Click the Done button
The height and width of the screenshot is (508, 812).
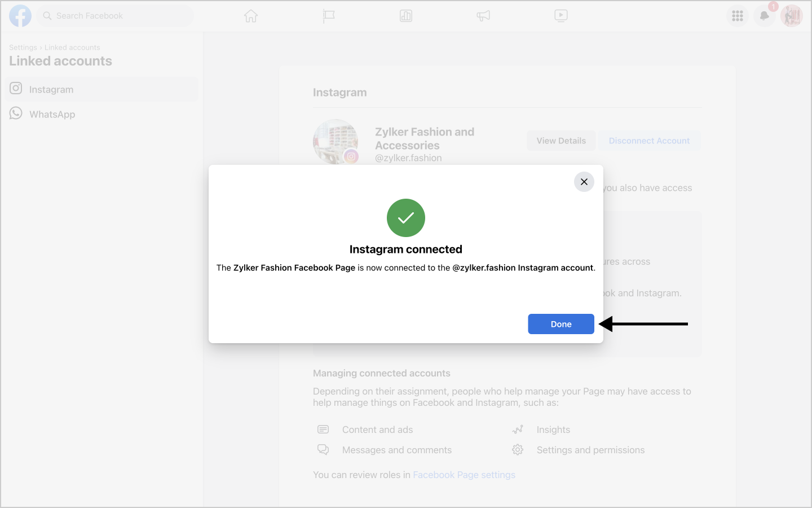[x=561, y=324]
